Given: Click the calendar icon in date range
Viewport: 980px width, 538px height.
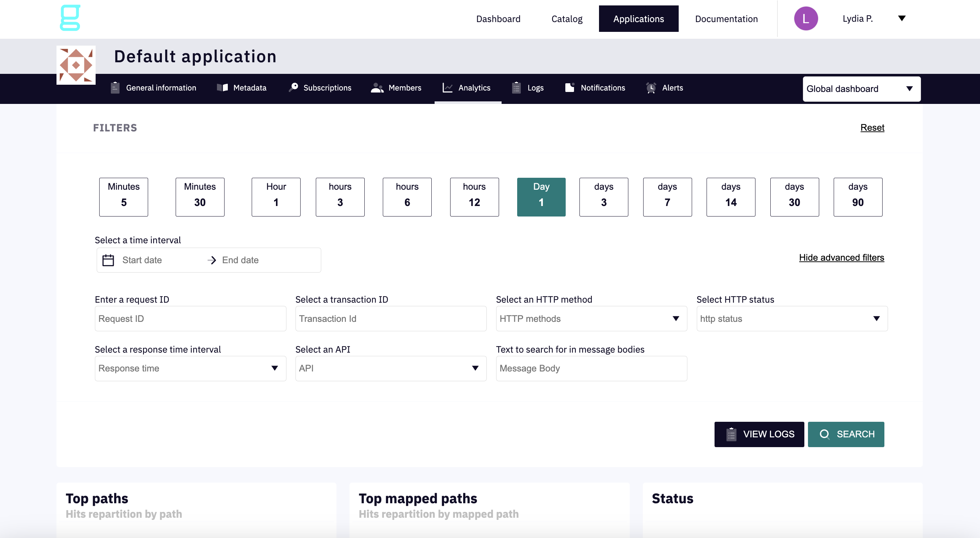Looking at the screenshot, I should click(108, 260).
